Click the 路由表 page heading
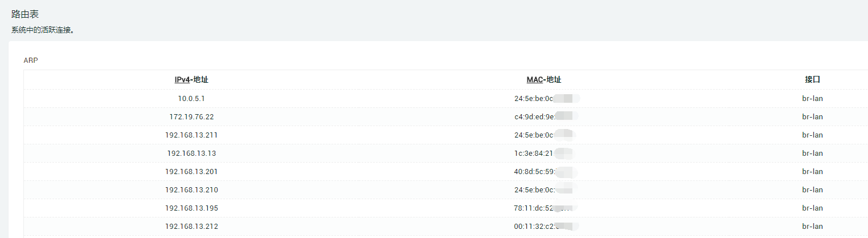 (25, 15)
